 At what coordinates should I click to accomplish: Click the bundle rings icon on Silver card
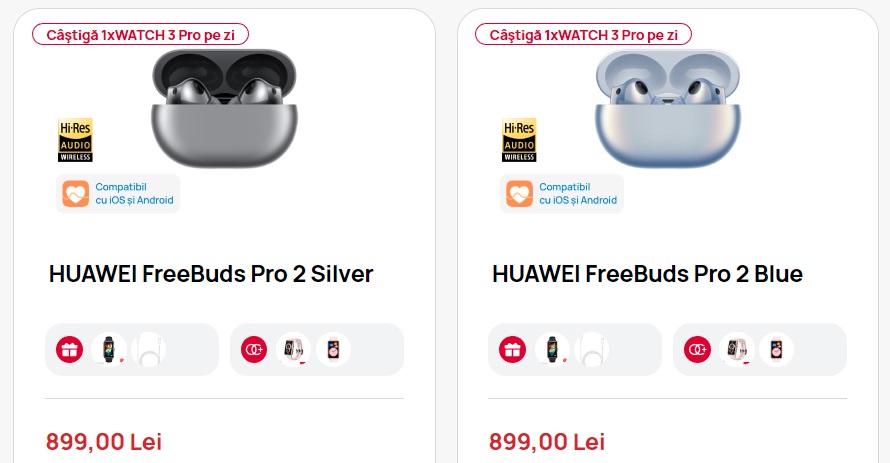(254, 350)
